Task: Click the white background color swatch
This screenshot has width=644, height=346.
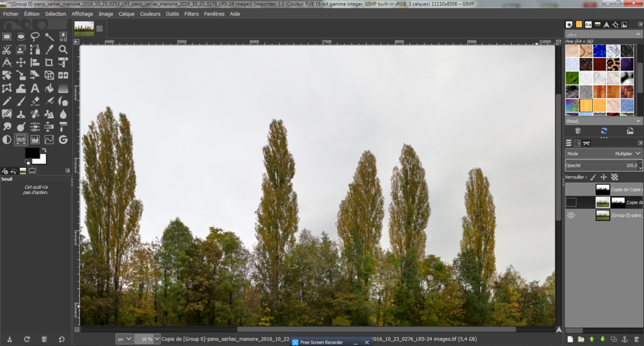Action: pos(41,159)
